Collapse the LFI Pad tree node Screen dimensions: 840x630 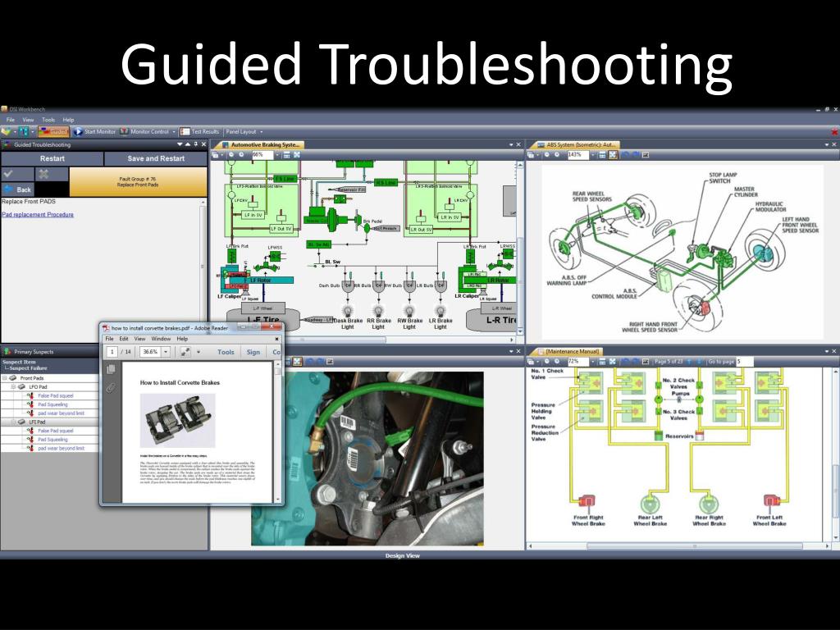[13, 422]
